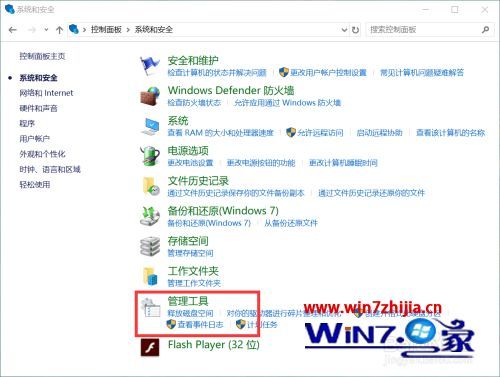The image size is (500, 377).
Task: Click 更改电池设置 link
Action: (190, 163)
